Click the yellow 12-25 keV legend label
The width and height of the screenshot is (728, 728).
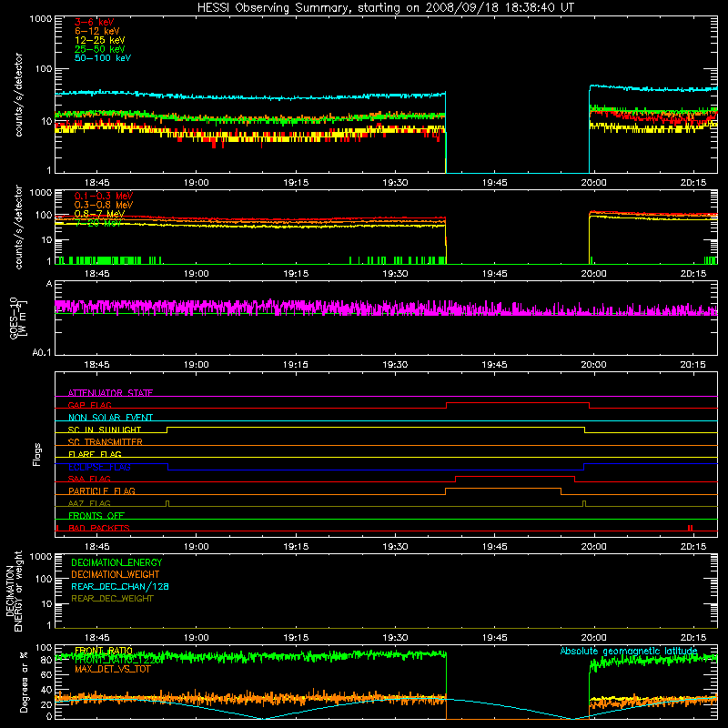pyautogui.click(x=100, y=40)
